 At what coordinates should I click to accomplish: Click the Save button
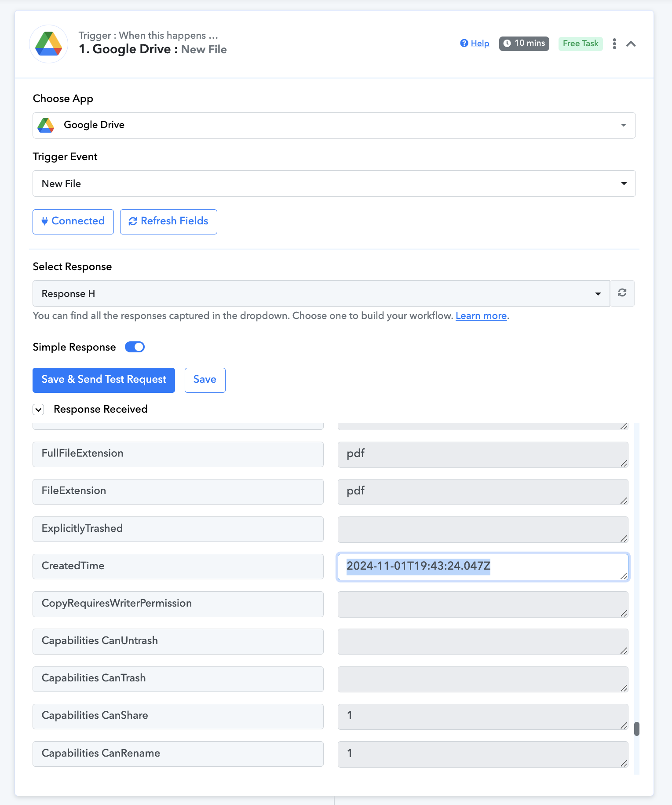pyautogui.click(x=205, y=380)
